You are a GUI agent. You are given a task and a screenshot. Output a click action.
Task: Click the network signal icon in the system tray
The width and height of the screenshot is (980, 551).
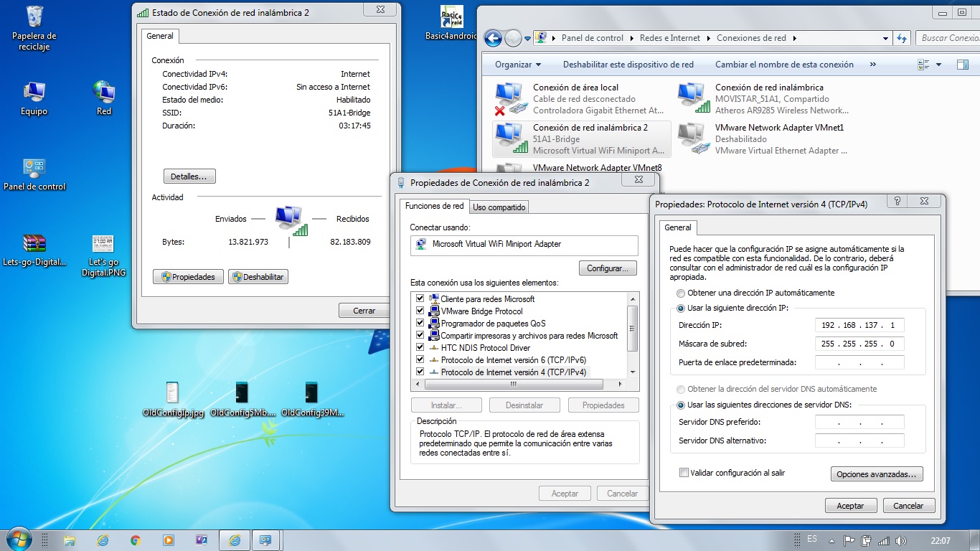click(884, 540)
